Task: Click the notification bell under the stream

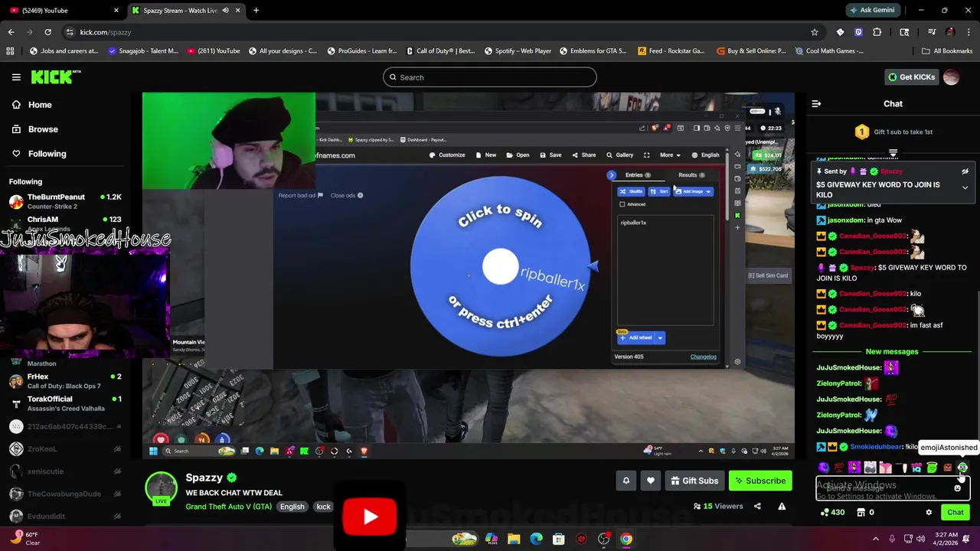Action: 626,481
